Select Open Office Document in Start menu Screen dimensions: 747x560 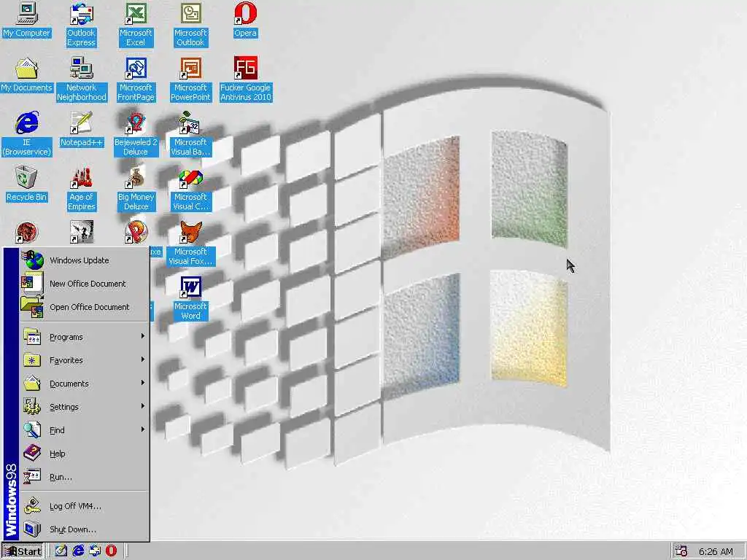[85, 307]
